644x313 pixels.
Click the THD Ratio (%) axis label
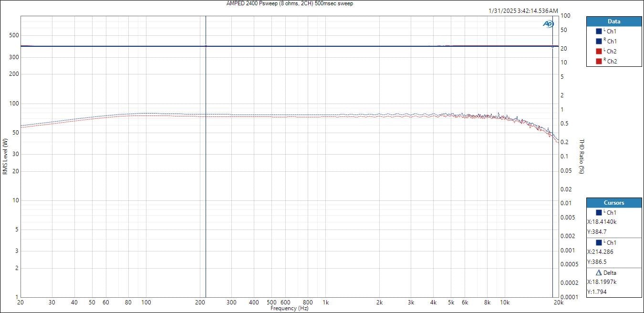pyautogui.click(x=582, y=156)
